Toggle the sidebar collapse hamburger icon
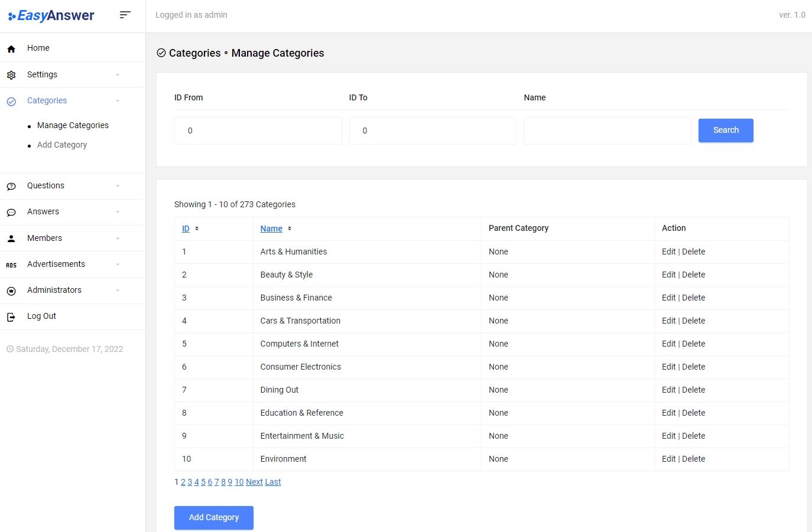 pos(125,15)
